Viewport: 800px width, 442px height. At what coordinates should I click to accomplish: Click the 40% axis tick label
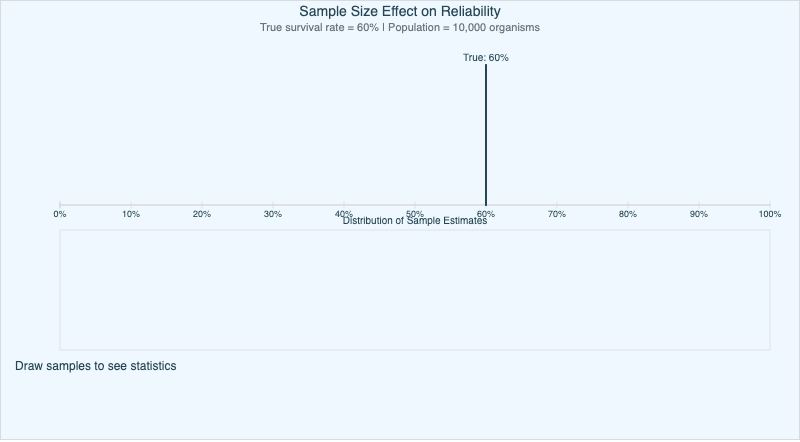(344, 213)
